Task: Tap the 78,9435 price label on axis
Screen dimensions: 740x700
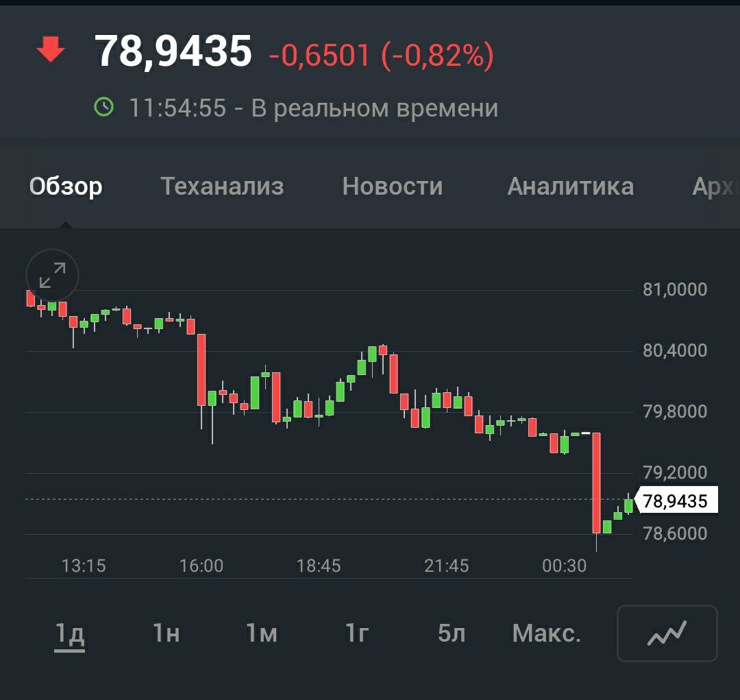Action: tap(676, 501)
